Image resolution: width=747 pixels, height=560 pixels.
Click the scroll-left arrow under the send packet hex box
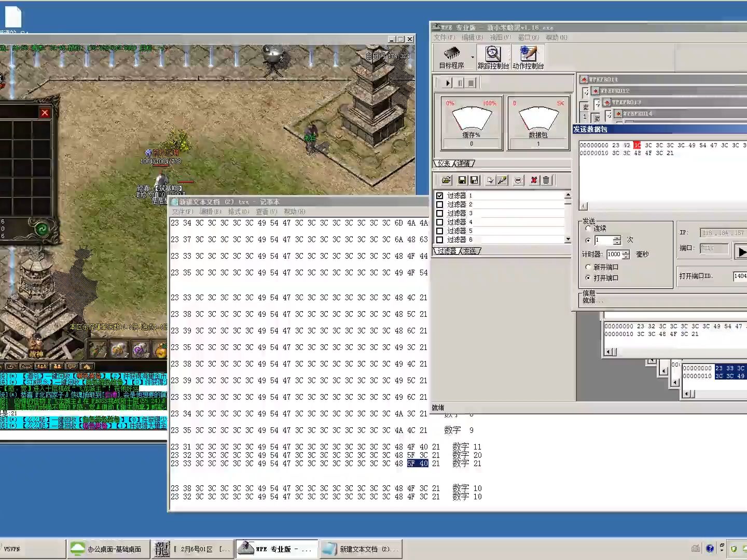point(584,206)
